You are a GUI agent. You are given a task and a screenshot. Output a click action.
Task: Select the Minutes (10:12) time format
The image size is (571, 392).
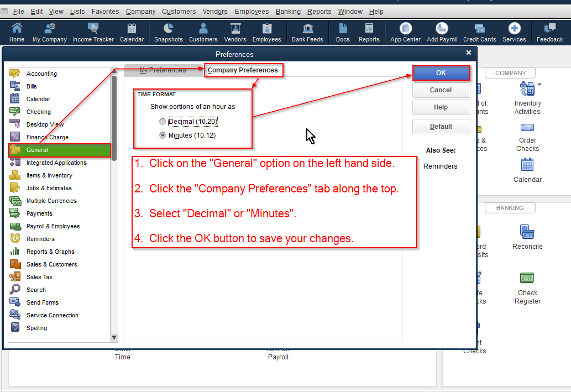tap(163, 135)
